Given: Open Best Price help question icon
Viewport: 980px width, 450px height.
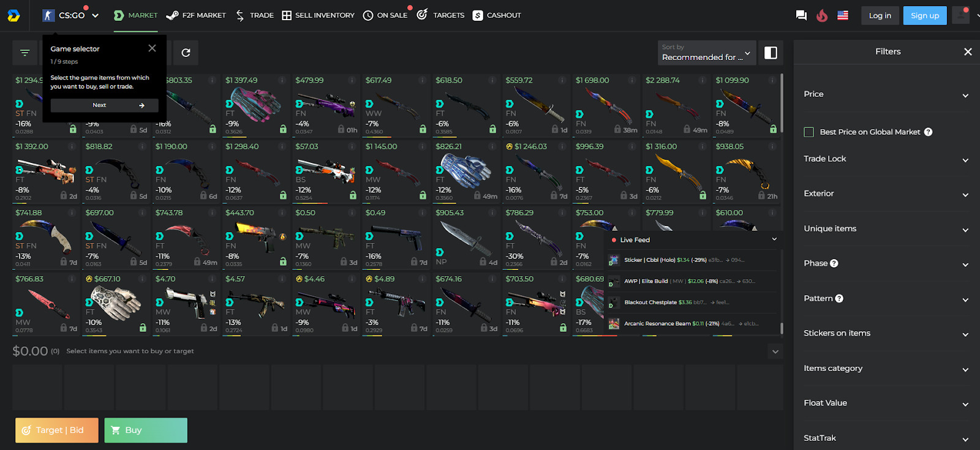Looking at the screenshot, I should pos(928,132).
